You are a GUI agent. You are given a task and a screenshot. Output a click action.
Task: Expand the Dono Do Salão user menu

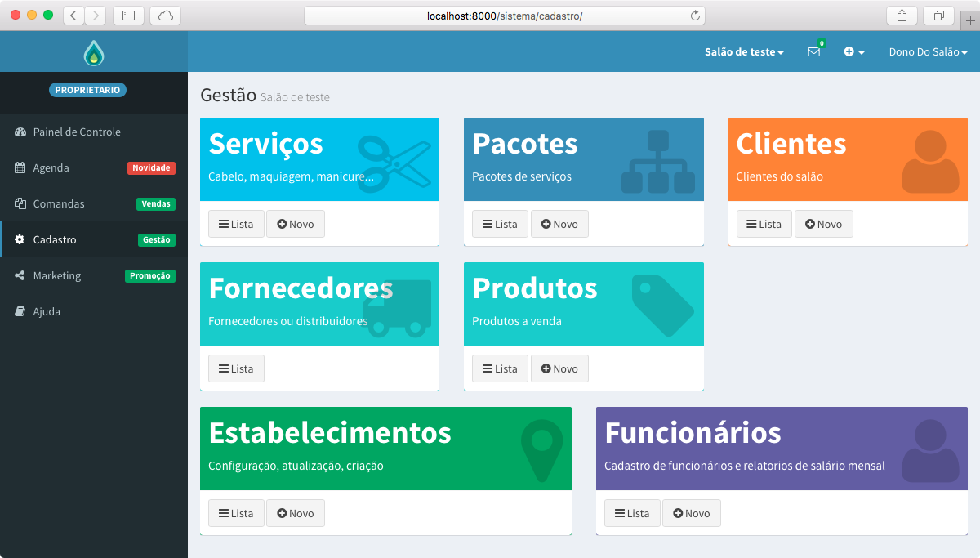coord(928,51)
